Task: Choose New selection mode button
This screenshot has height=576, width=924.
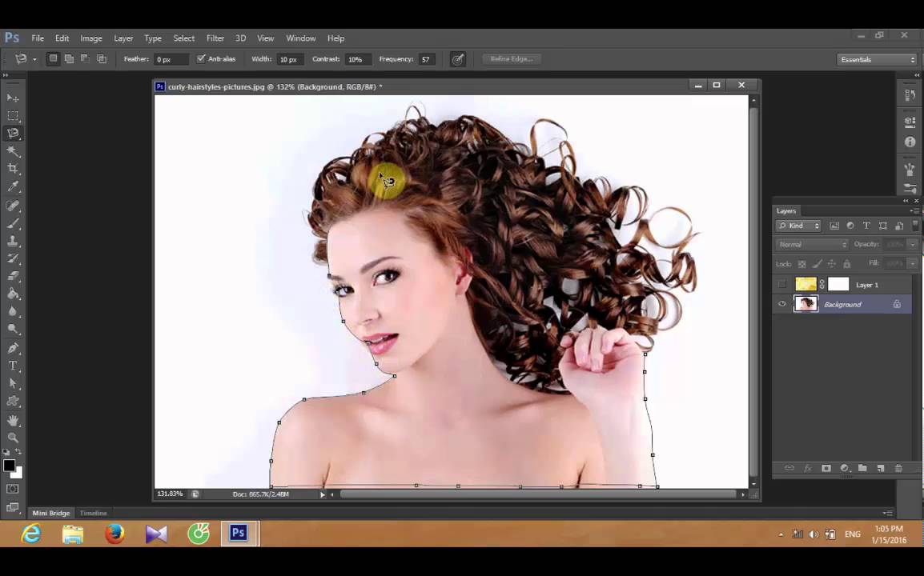Action: tap(53, 59)
